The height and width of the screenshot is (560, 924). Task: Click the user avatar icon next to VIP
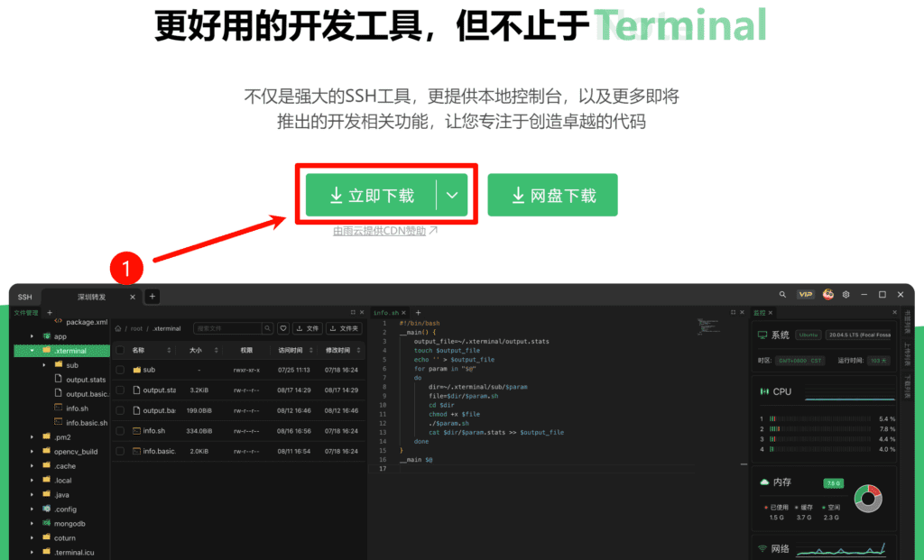(828, 295)
